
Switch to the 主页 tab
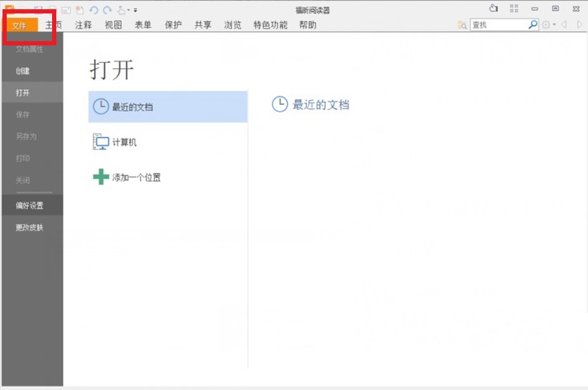54,25
